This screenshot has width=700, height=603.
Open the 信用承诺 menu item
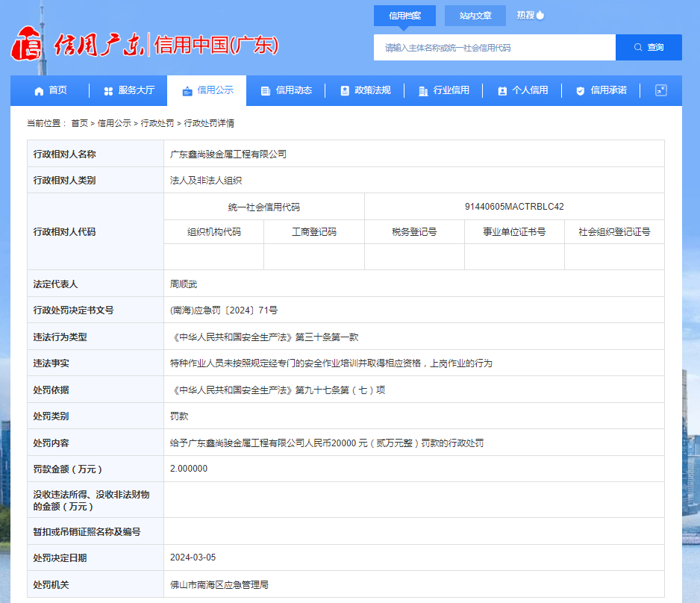601,90
